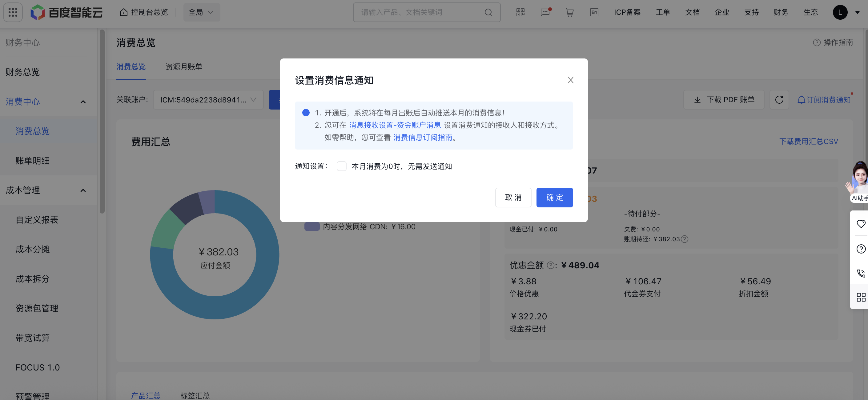Click the QR code icon in top bar
Viewport: 868px width, 400px height.
pos(520,12)
